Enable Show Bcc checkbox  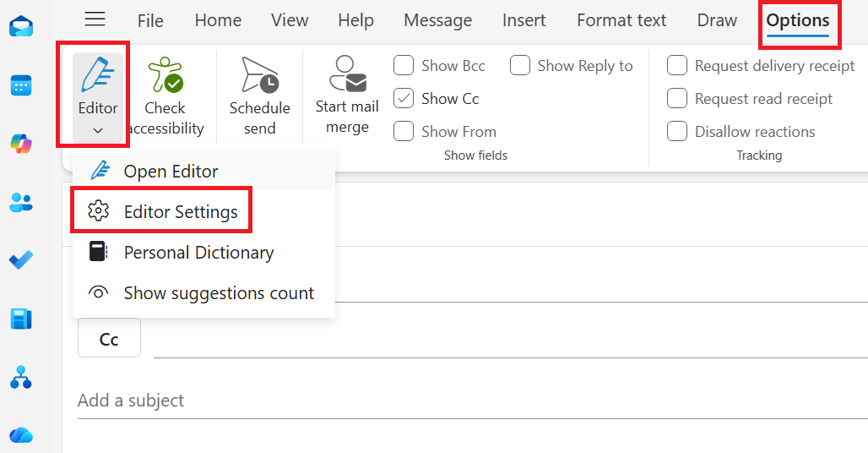tap(404, 65)
